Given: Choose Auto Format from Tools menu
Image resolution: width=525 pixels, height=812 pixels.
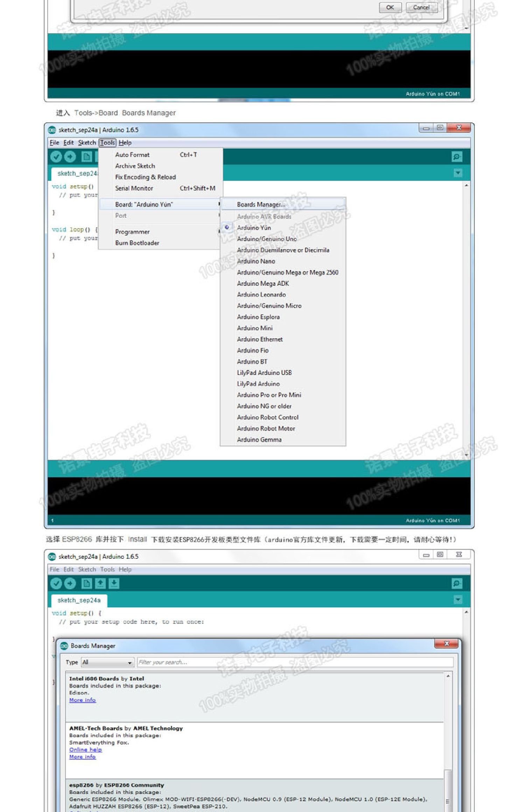Looking at the screenshot, I should point(161,155).
